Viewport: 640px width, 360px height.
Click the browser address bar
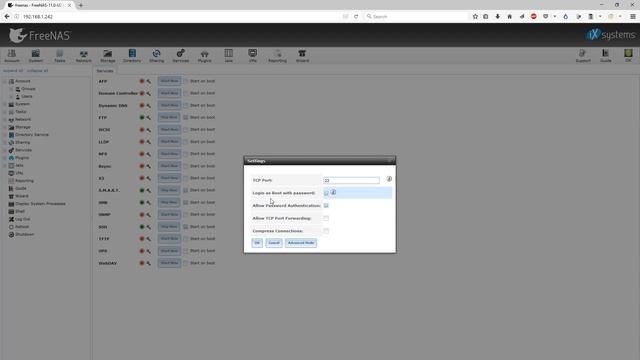click(180, 17)
